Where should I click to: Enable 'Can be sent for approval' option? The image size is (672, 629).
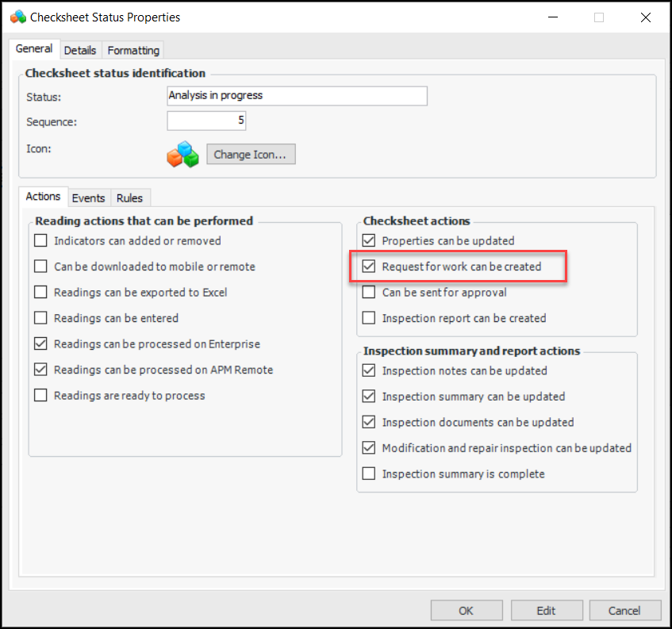(369, 293)
